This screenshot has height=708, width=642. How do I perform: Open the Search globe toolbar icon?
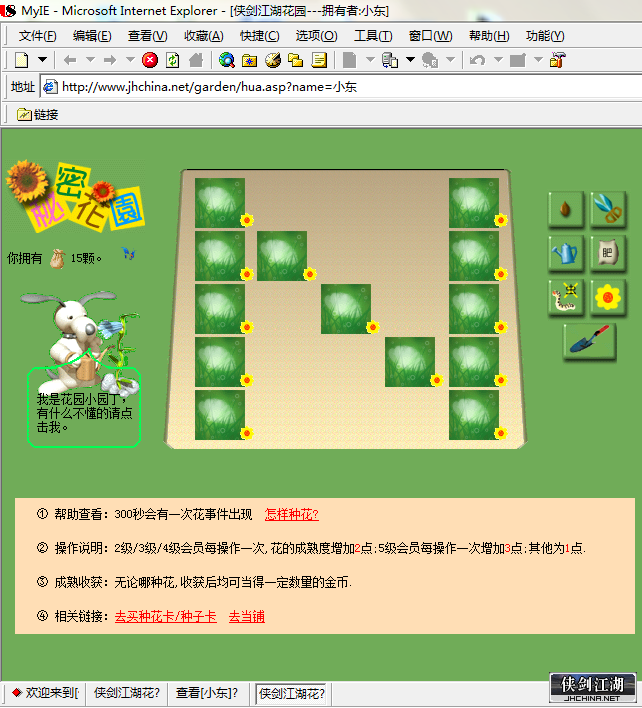[x=227, y=60]
